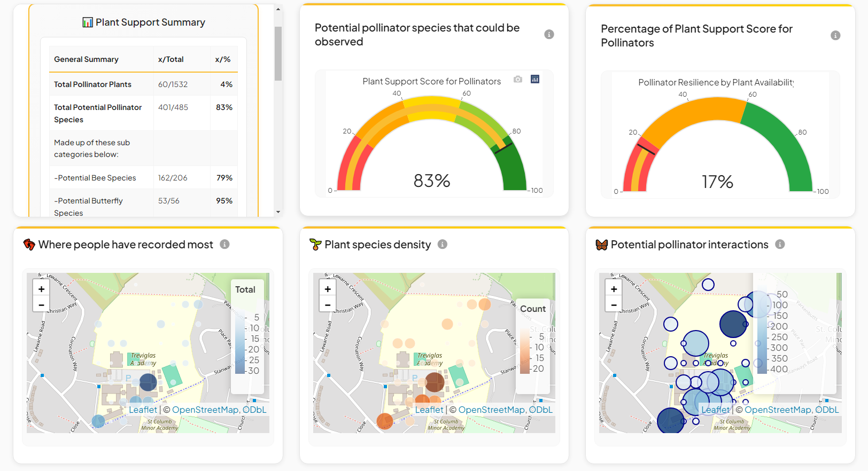The image size is (868, 471).
Task: Zoom in on the recorded-most map
Action: pos(41,289)
